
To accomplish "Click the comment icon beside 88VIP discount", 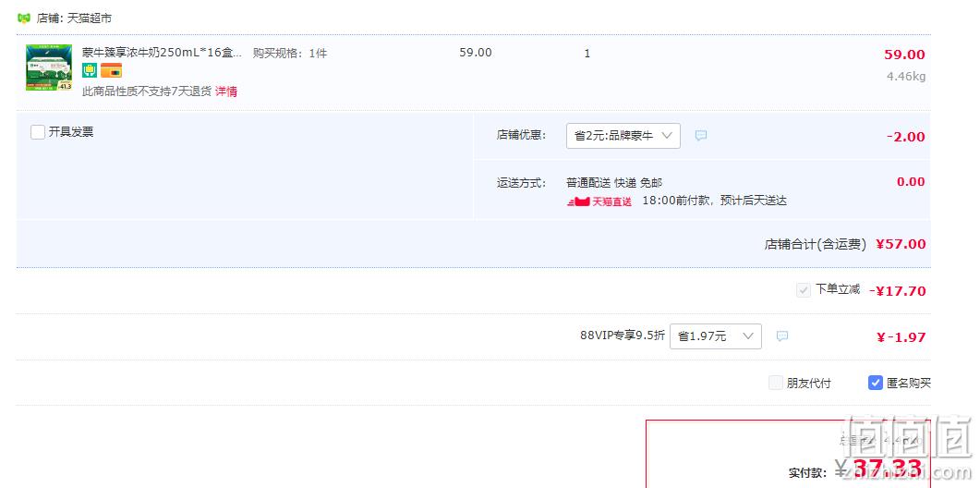I will click(782, 336).
